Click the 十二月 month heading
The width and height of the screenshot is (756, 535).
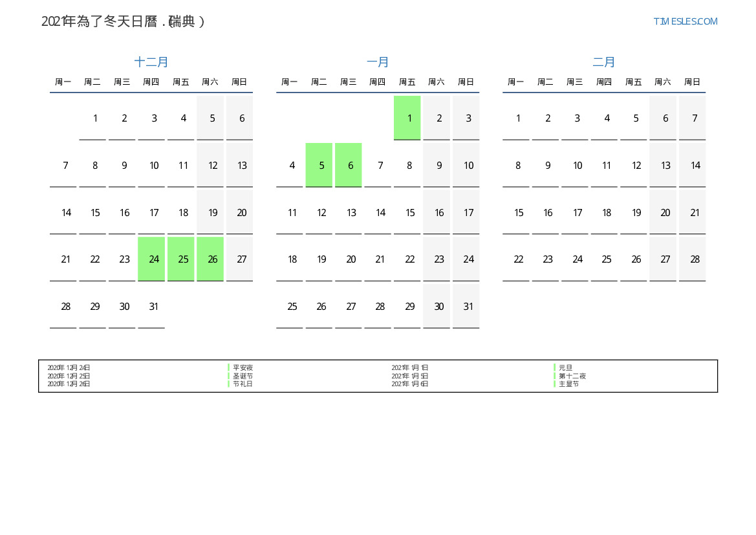(151, 62)
